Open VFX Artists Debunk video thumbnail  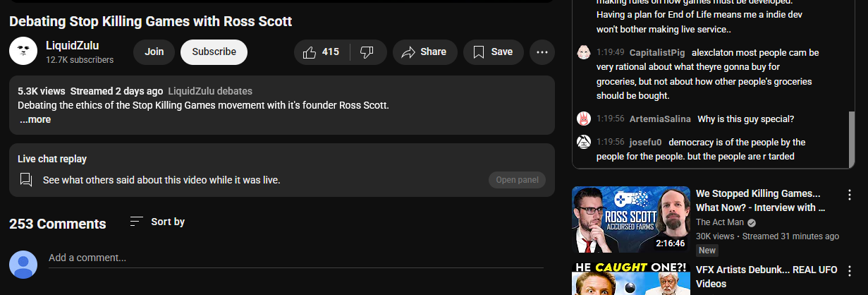tap(631, 278)
